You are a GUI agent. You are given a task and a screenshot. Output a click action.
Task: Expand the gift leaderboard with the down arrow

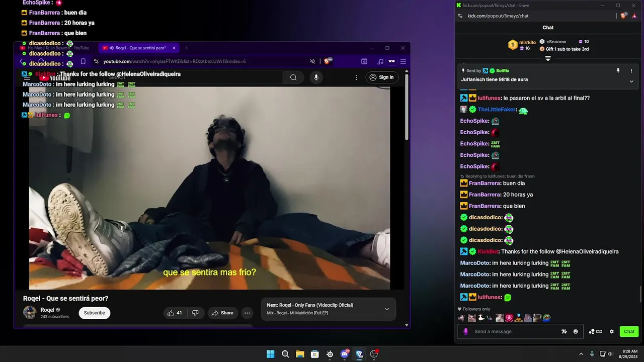coord(548,58)
